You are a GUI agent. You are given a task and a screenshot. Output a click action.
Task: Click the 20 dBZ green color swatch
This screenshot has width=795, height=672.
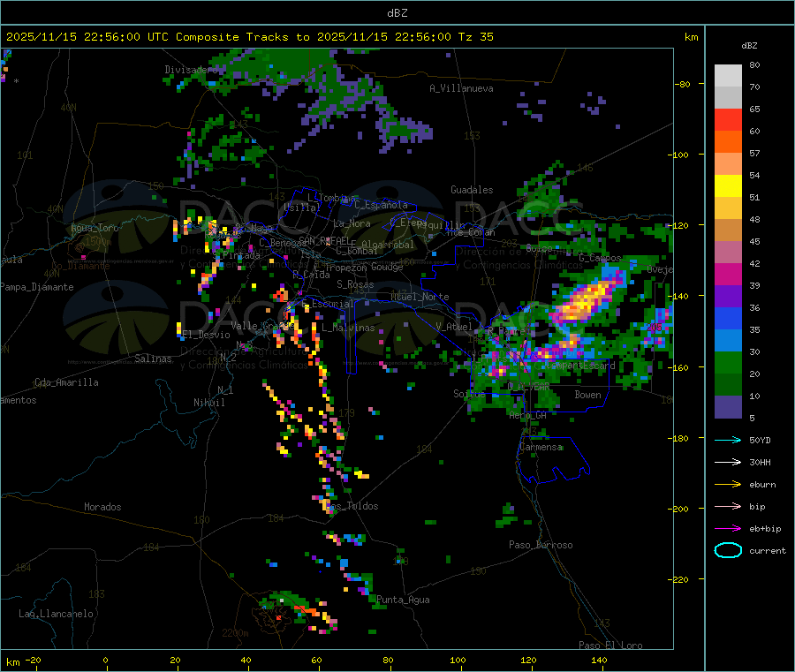[x=728, y=362]
